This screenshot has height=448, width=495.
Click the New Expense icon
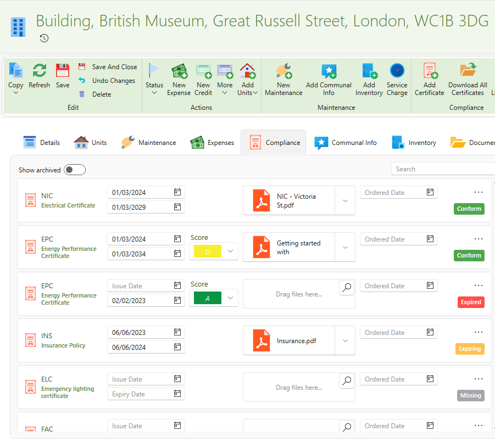[x=179, y=71]
